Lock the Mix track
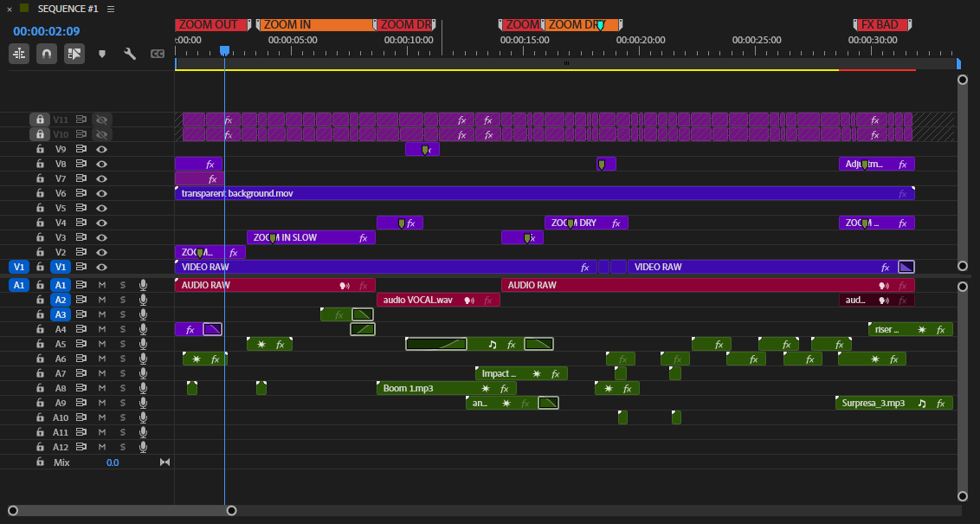This screenshot has height=524, width=980. point(40,463)
